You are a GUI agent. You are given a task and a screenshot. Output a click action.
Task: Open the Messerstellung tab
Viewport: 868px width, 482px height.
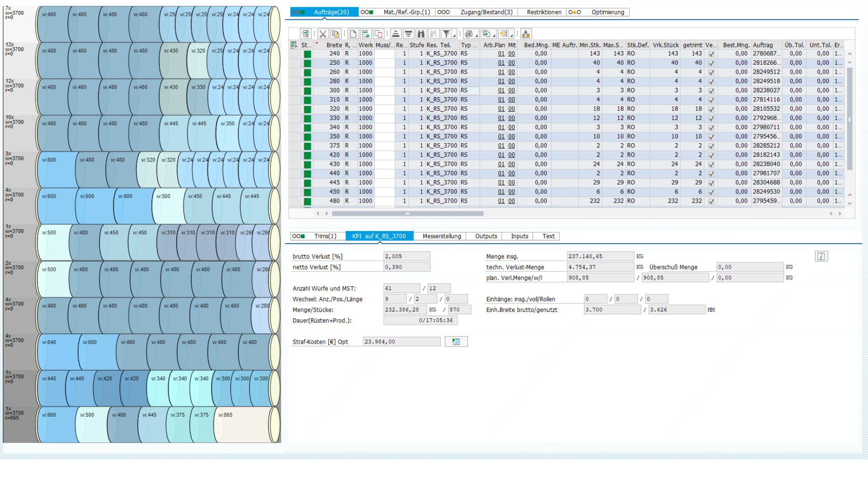pos(441,236)
